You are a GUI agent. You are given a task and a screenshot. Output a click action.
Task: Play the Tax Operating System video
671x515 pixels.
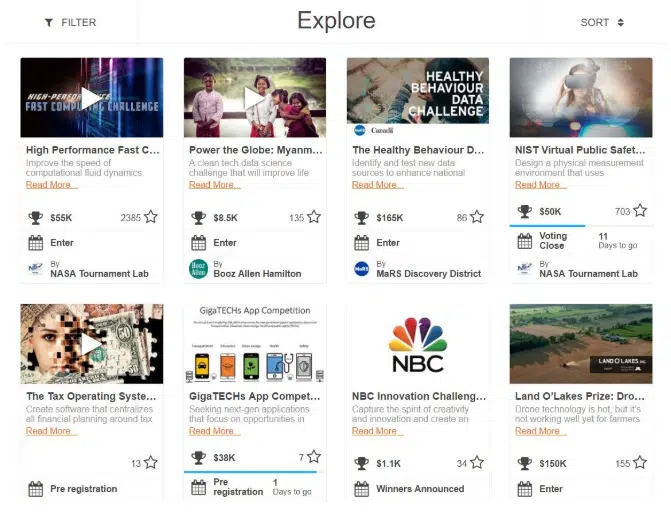(91, 344)
